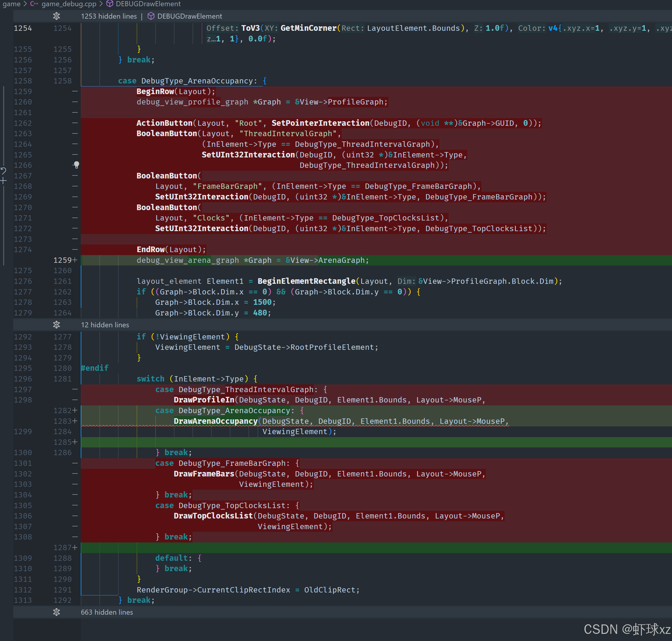This screenshot has height=641, width=672.
Task: Click the C++ file icon in breadcrumb
Action: tap(34, 4)
